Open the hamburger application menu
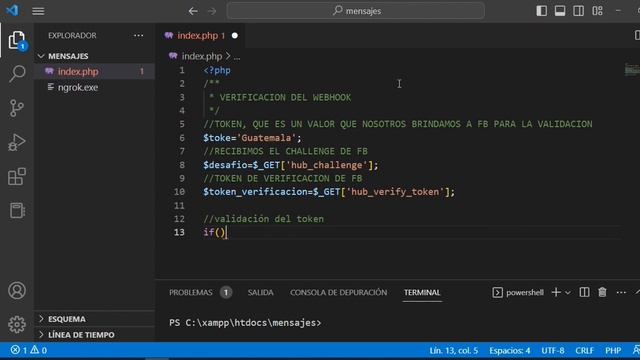This screenshot has width=640, height=360. click(38, 11)
